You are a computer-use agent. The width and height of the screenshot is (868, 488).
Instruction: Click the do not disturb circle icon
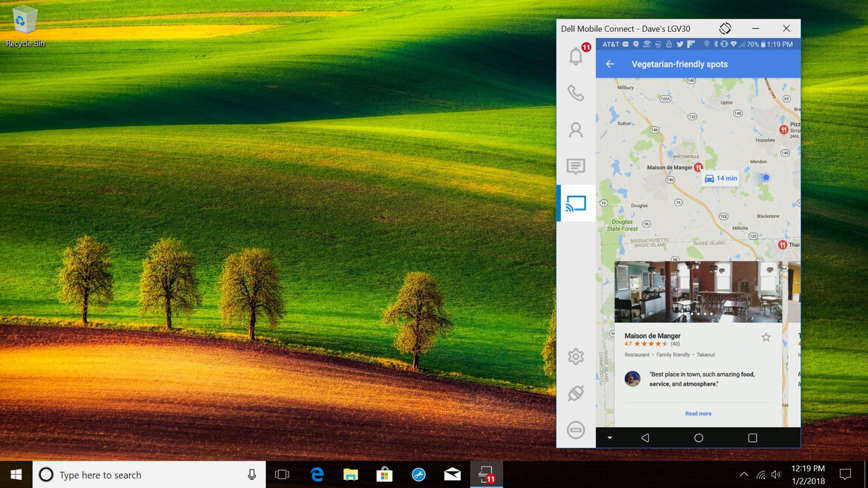pos(576,430)
